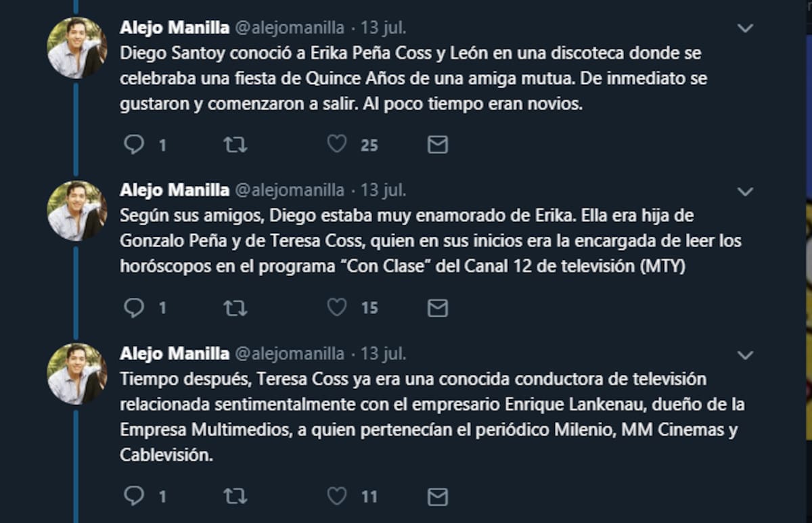
Task: Open Alejo Manilla's profile from first tweet name
Action: [x=175, y=28]
